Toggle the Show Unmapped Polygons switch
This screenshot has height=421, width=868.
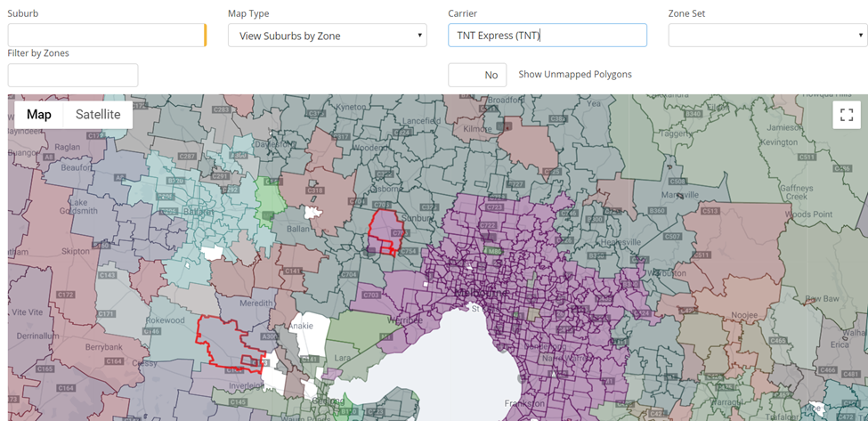coord(477,75)
